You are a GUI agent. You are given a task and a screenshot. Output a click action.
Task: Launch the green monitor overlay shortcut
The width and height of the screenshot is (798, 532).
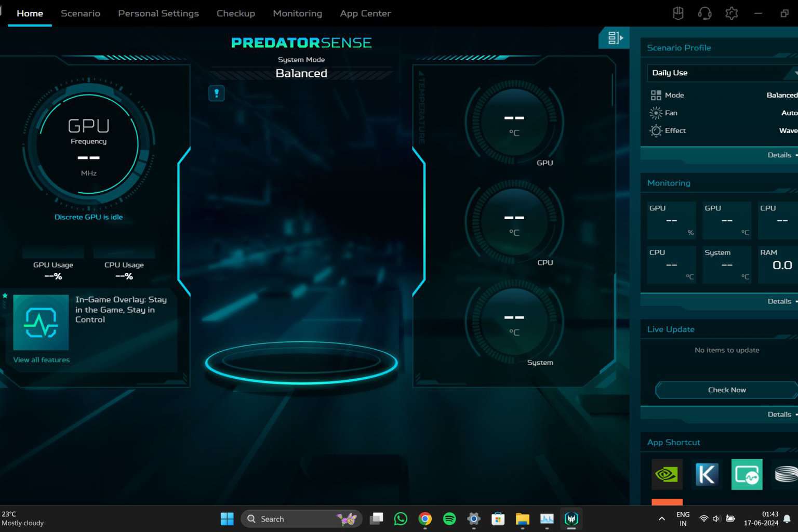(747, 474)
